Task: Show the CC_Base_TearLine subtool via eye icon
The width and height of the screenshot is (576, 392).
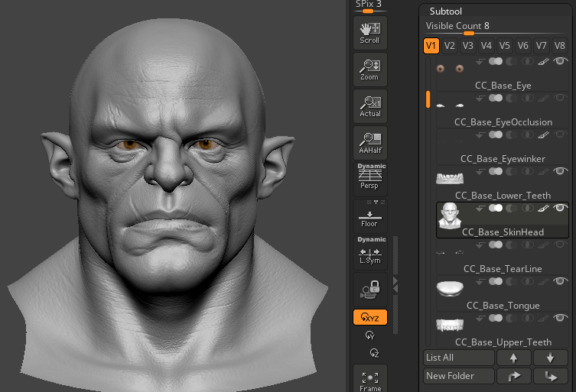Action: (560, 245)
